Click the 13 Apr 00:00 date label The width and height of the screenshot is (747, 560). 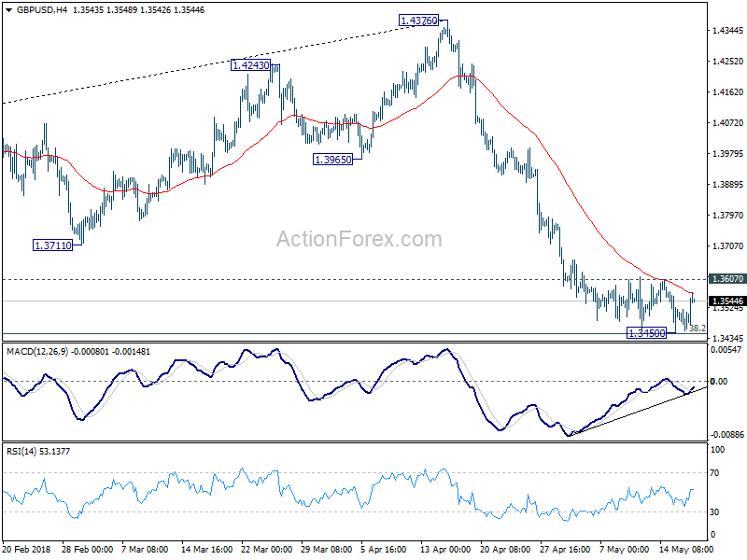click(445, 549)
